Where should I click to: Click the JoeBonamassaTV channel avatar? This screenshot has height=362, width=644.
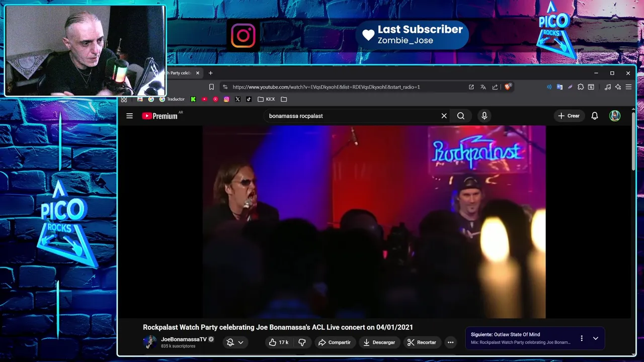tap(149, 342)
